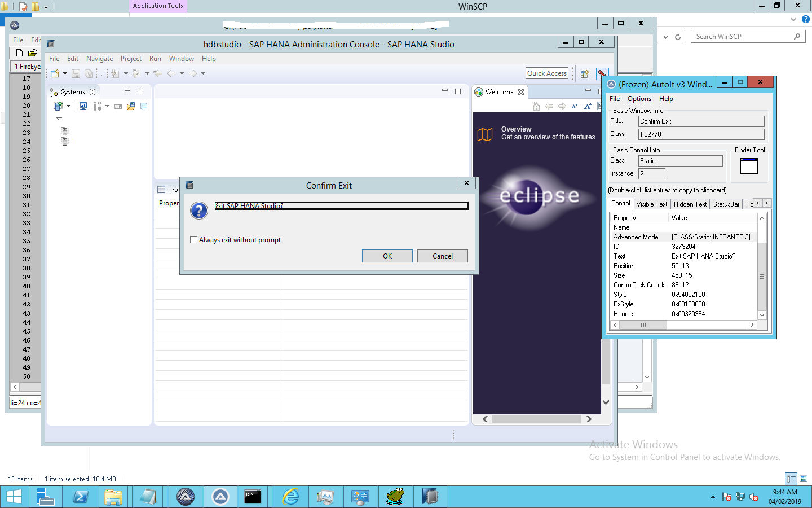Click the Previous Annotation icon in the toolbar
Screen dimensions: 812x508
(x=136, y=73)
